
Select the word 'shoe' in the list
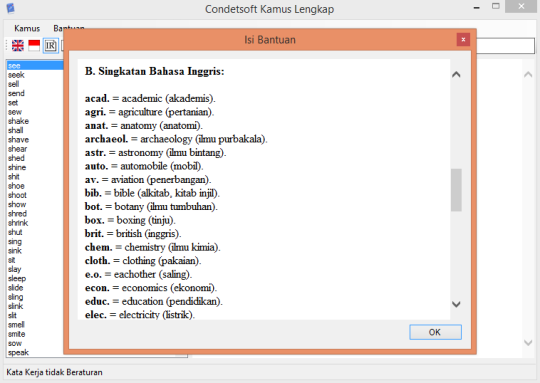click(x=16, y=186)
